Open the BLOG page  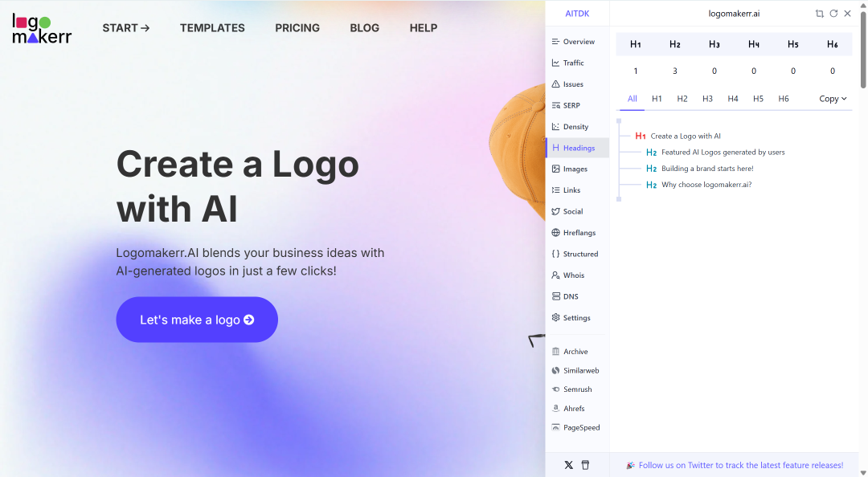364,27
